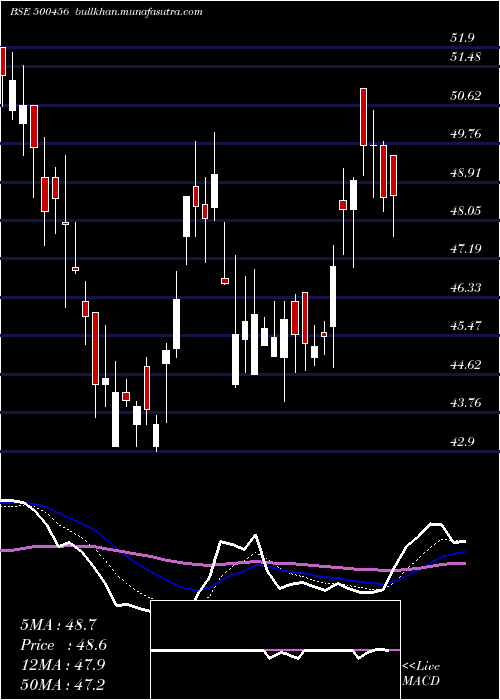Click the 46.33 price level label
Image resolution: width=500 pixels, height=700 pixels.
pyautogui.click(x=466, y=287)
